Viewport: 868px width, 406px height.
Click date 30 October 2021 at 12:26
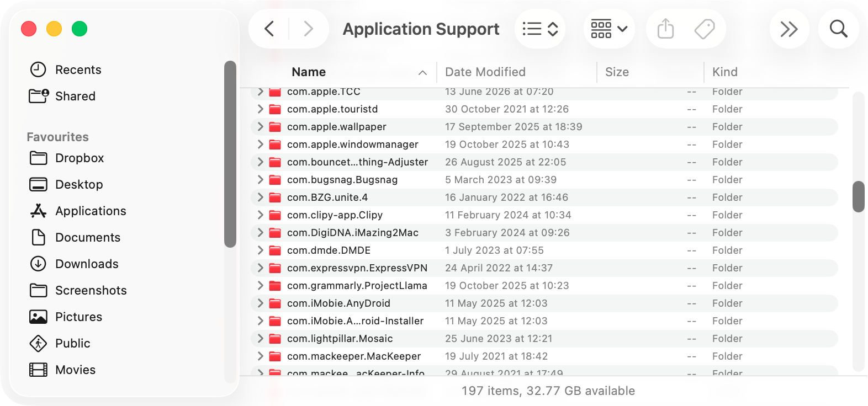507,109
